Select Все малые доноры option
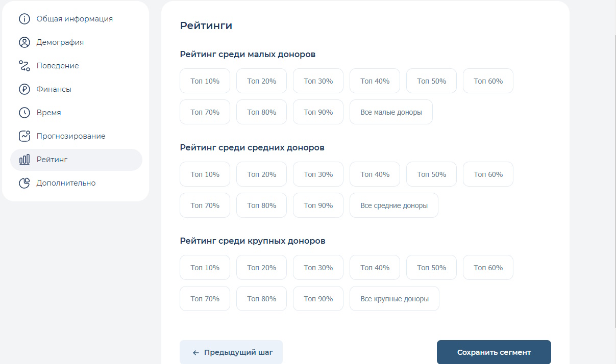This screenshot has height=364, width=616. [391, 112]
